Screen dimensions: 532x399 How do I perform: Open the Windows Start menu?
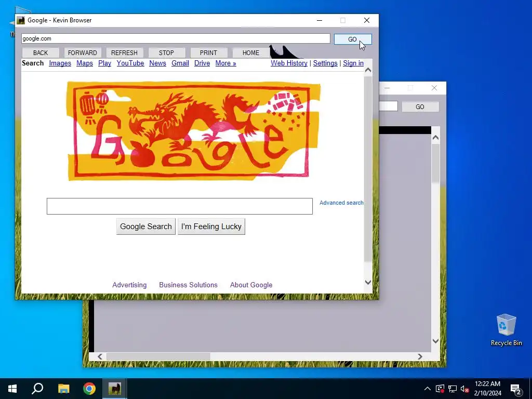12,389
